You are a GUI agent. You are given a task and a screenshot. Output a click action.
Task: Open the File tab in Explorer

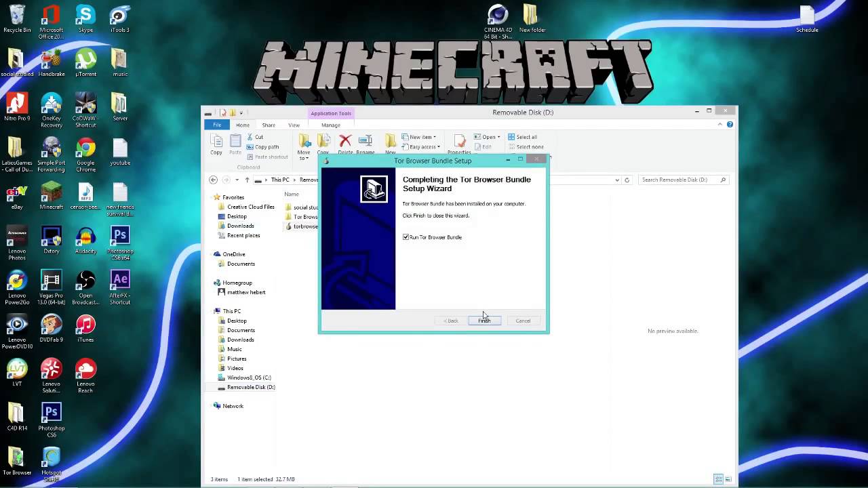point(217,125)
